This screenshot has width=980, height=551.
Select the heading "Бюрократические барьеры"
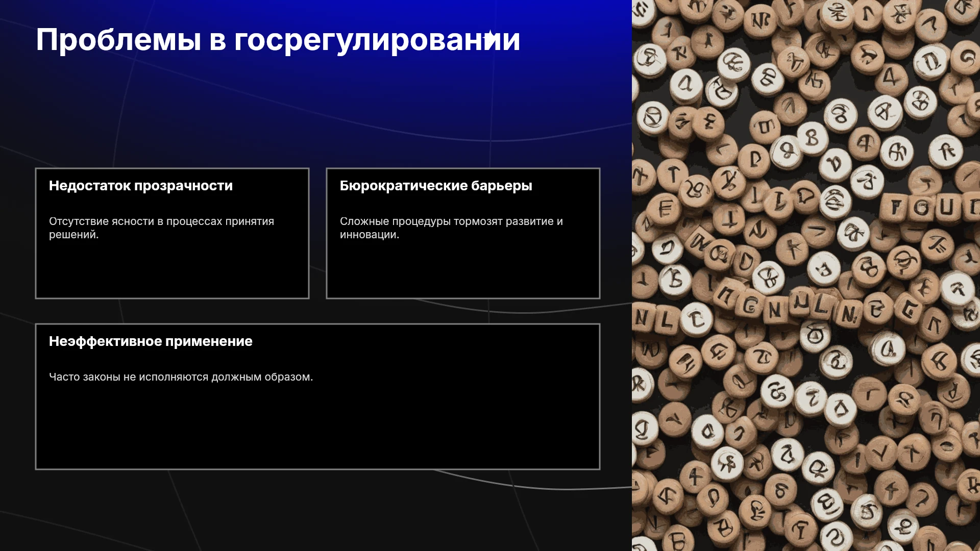click(x=436, y=186)
